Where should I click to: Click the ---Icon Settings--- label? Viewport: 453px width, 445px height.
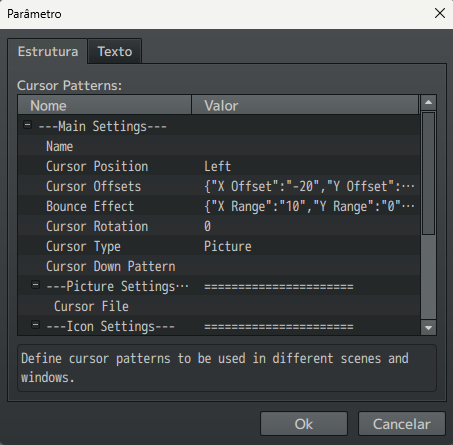pyautogui.click(x=110, y=326)
